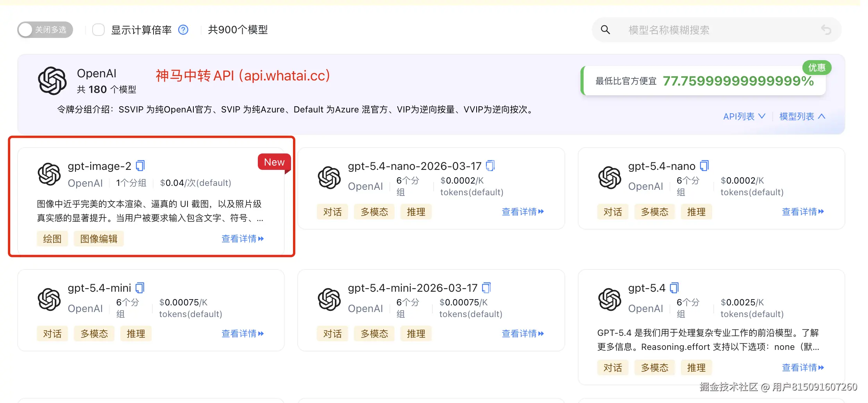Select the gpt-5.4 model title
This screenshot has height=403, width=868.
[647, 288]
